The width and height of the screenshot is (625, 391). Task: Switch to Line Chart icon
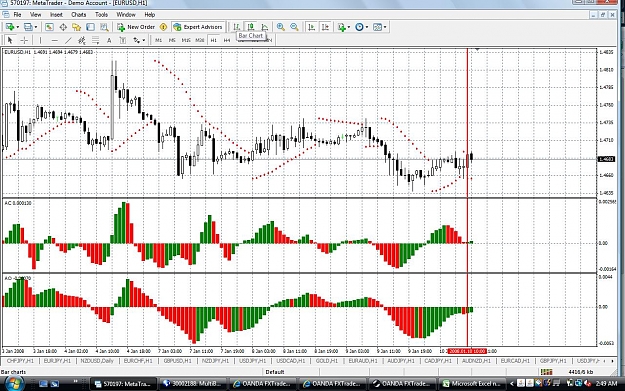click(265, 27)
